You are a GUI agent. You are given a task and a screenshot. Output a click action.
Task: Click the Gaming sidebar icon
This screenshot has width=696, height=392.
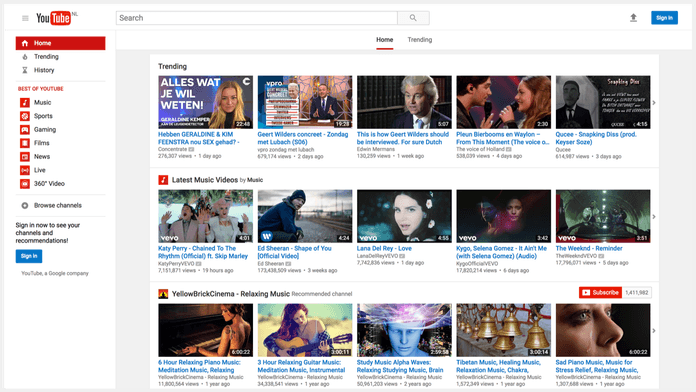tap(25, 130)
